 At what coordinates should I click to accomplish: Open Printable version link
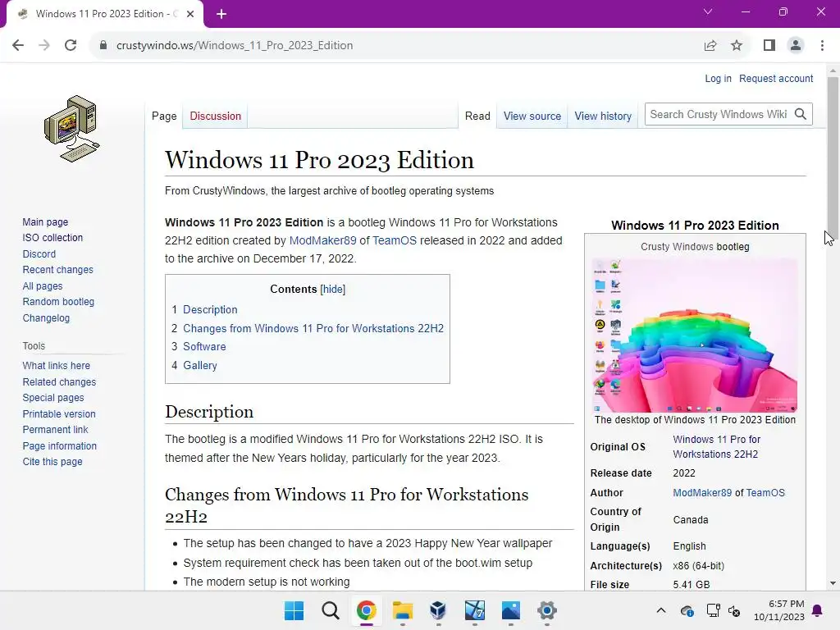click(x=59, y=413)
